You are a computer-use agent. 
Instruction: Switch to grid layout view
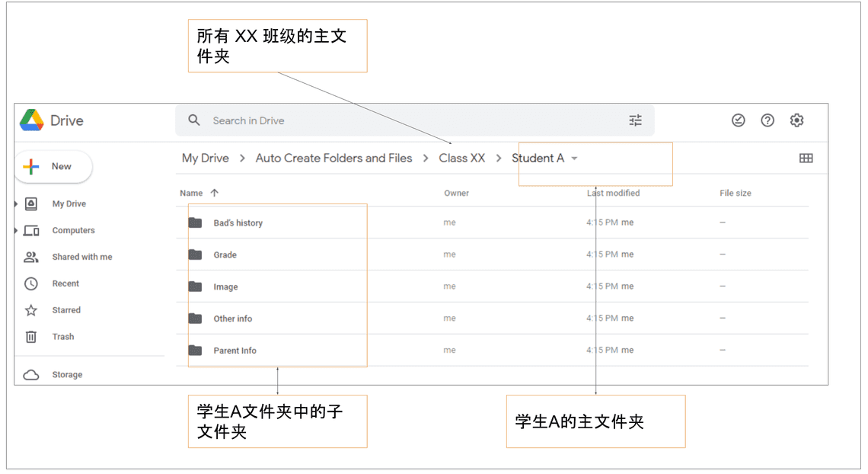click(x=806, y=159)
